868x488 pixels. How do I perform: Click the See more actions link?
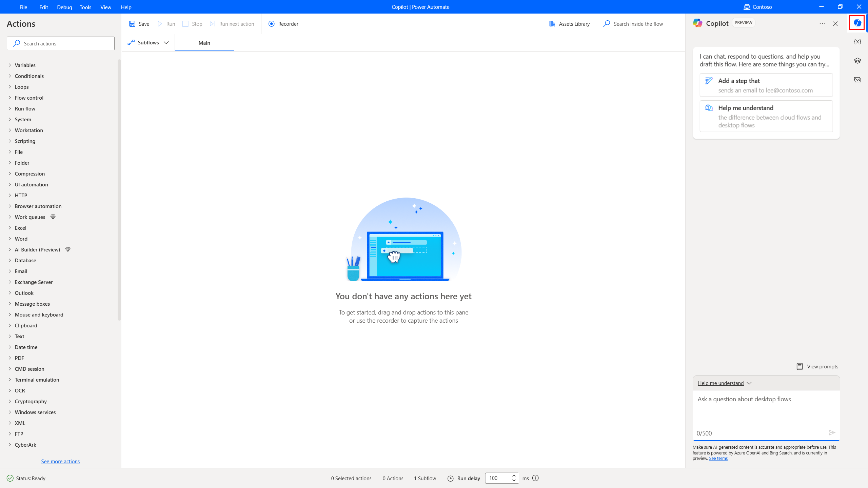click(x=60, y=461)
